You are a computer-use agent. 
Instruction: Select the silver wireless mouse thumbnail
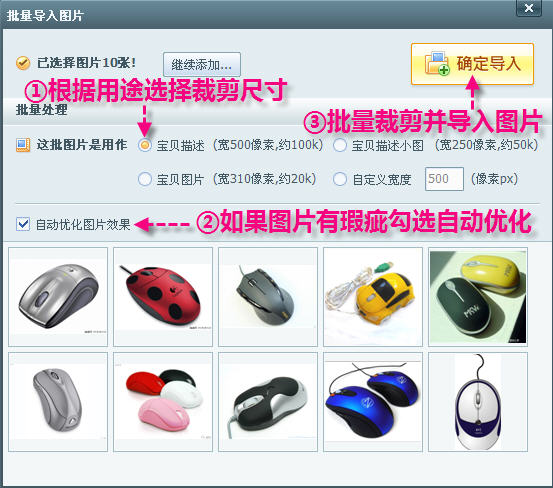[58, 297]
